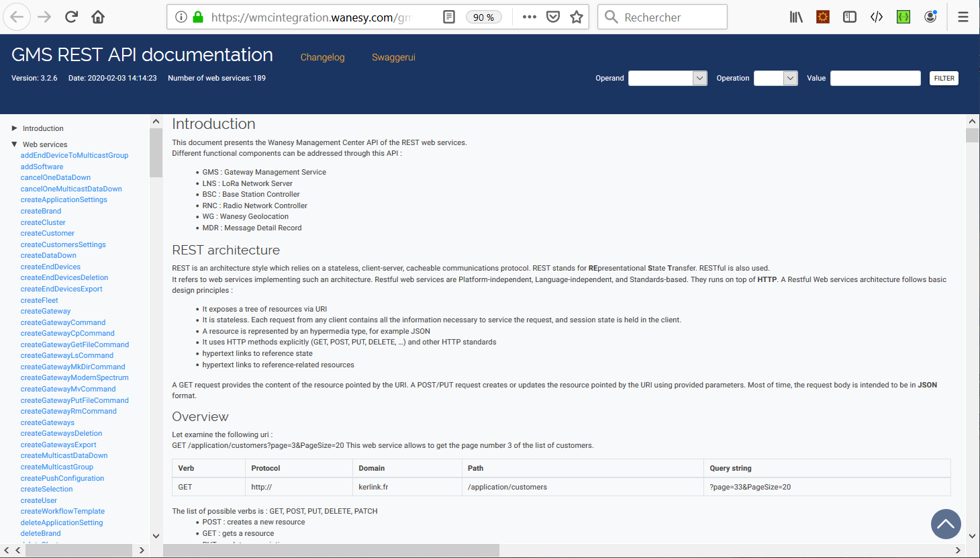Expand the Introduction tree section
Screen dimensions: 980x558
coord(15,128)
